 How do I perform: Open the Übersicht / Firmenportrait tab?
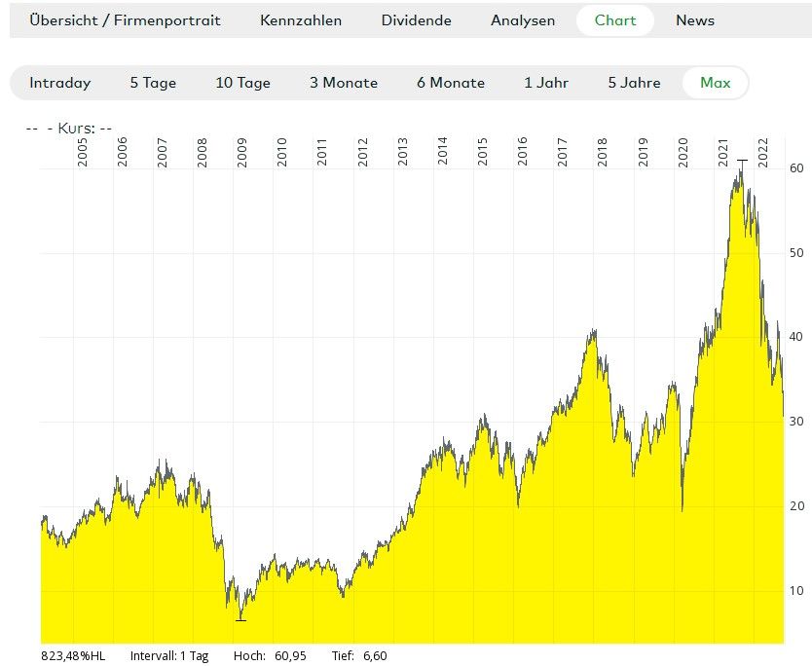coord(125,20)
